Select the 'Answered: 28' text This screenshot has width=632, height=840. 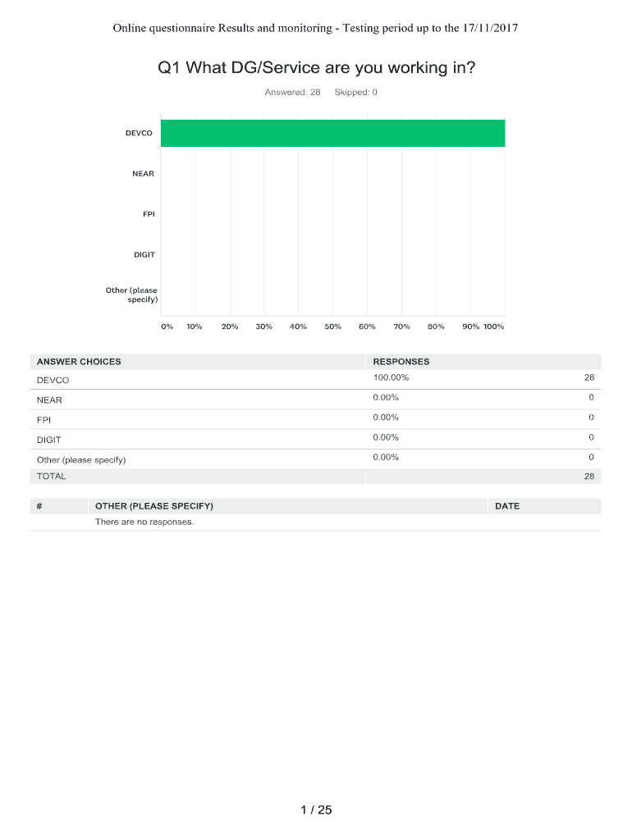click(x=292, y=92)
